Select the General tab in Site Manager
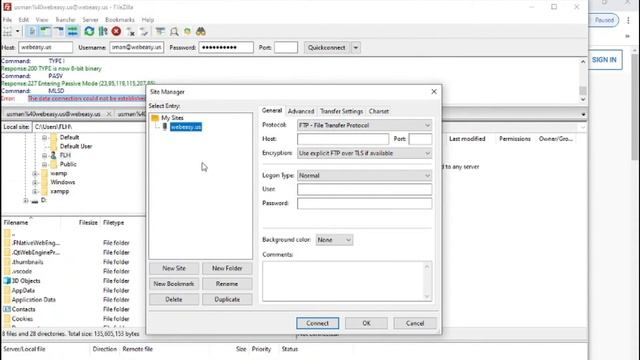 click(x=272, y=111)
